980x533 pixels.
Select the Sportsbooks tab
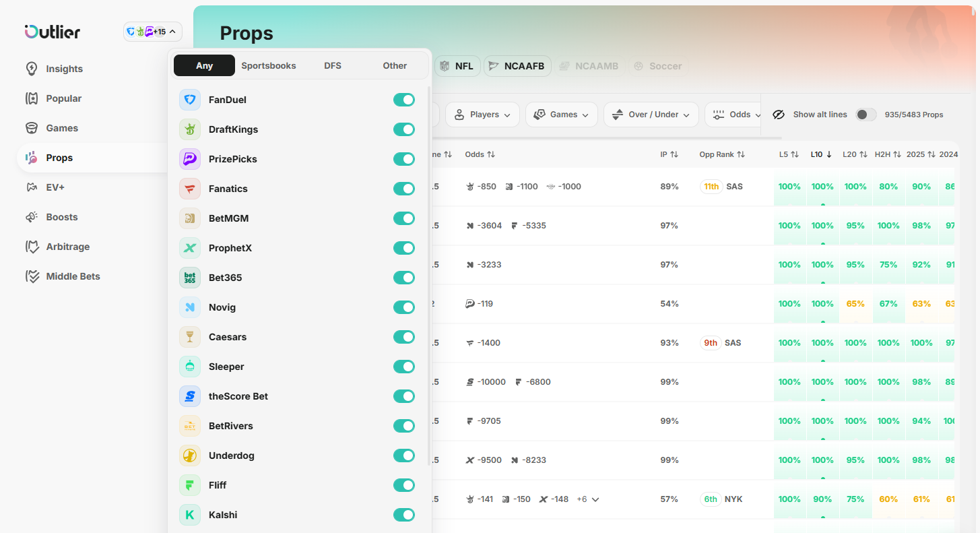point(269,65)
